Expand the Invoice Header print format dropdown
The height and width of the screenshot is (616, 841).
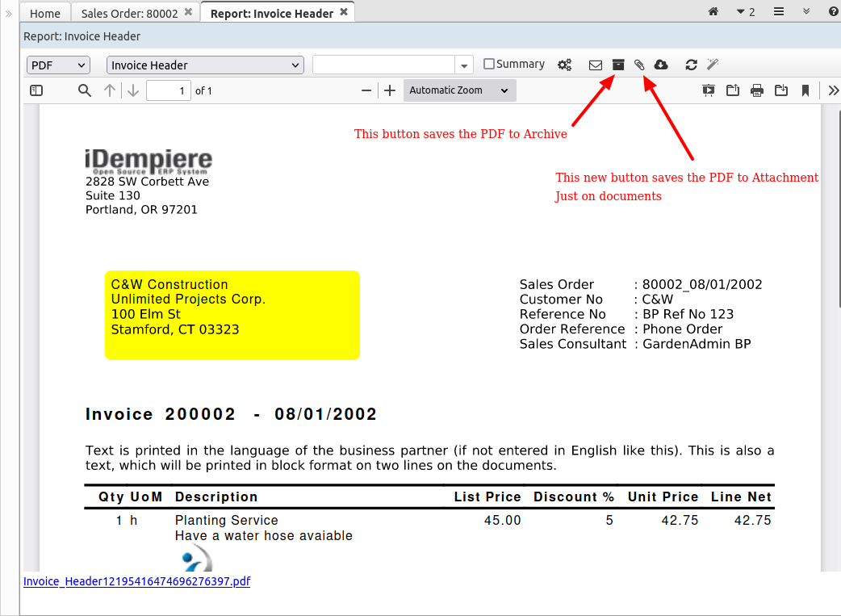pos(205,65)
